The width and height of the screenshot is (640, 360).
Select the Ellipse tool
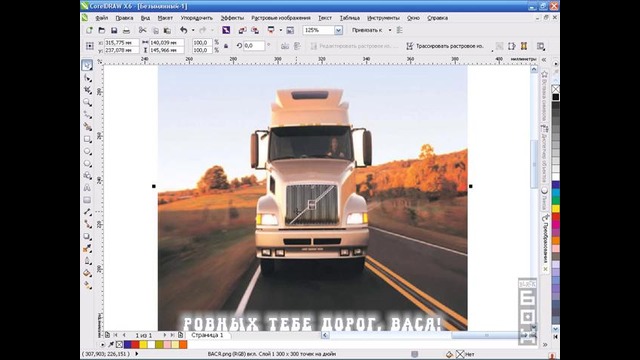(x=87, y=151)
